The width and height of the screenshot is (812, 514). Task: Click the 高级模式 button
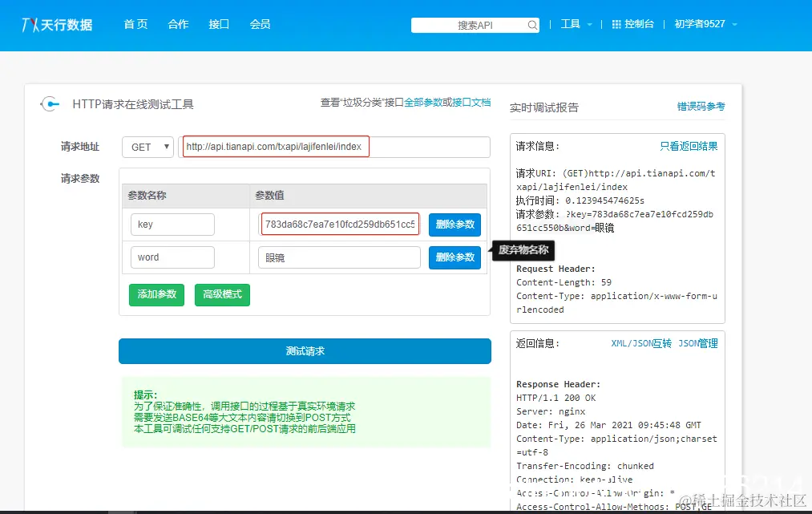(x=222, y=295)
